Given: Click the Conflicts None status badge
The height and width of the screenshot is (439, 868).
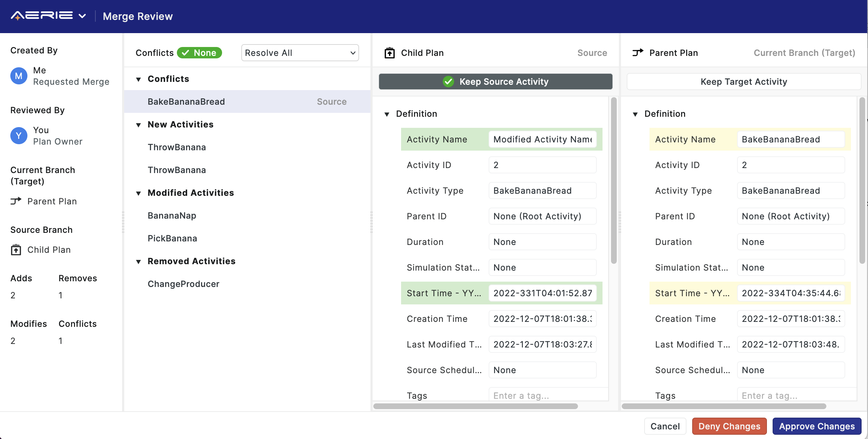Looking at the screenshot, I should pyautogui.click(x=199, y=53).
